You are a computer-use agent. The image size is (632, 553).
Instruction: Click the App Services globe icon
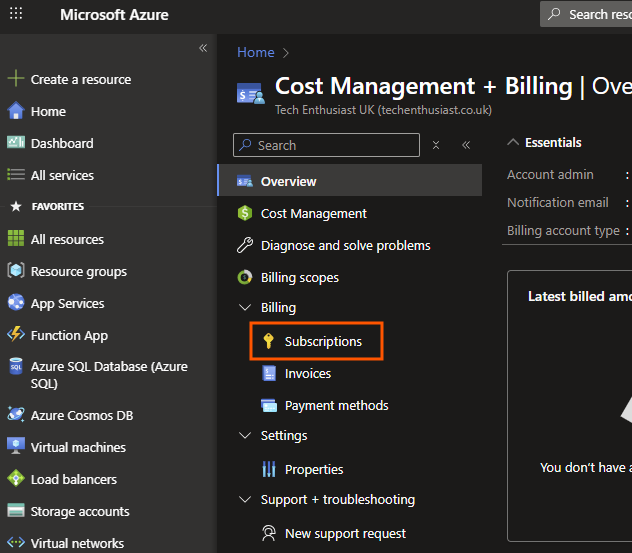(16, 302)
